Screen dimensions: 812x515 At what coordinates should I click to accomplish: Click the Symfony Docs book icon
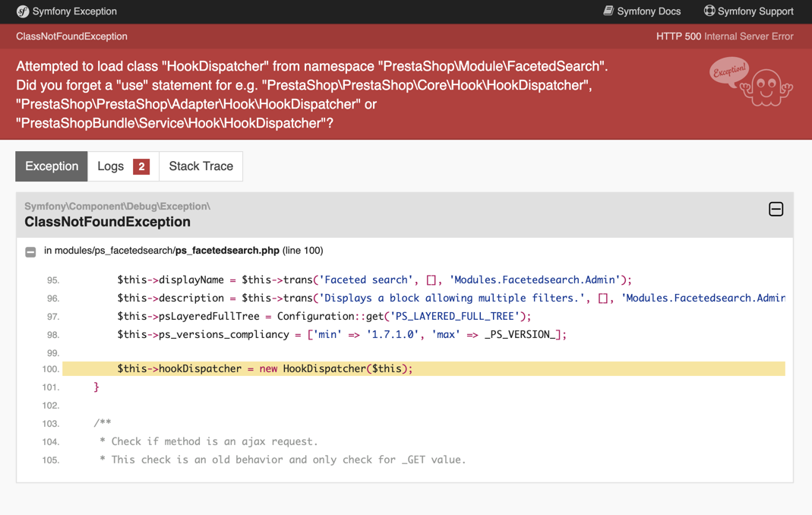pos(608,11)
